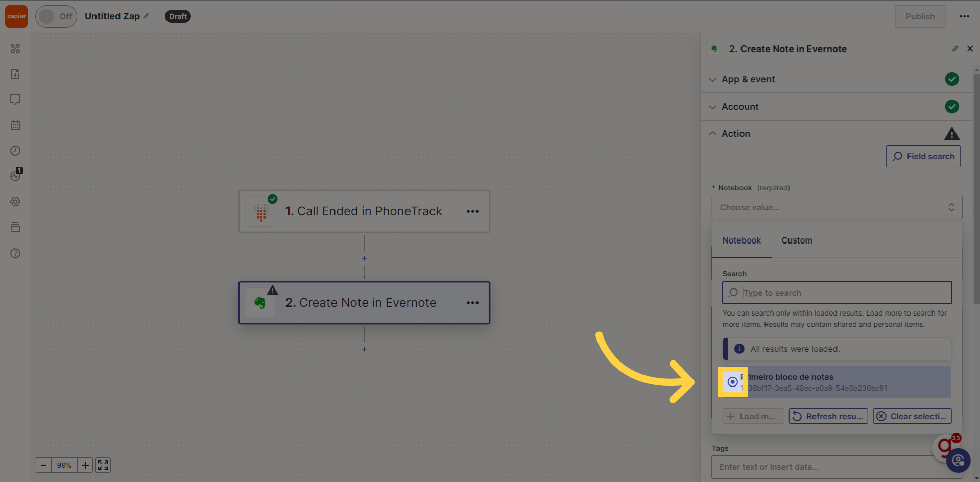Open the Notebook Choose value dropdown
The height and width of the screenshot is (482, 980).
coord(837,207)
